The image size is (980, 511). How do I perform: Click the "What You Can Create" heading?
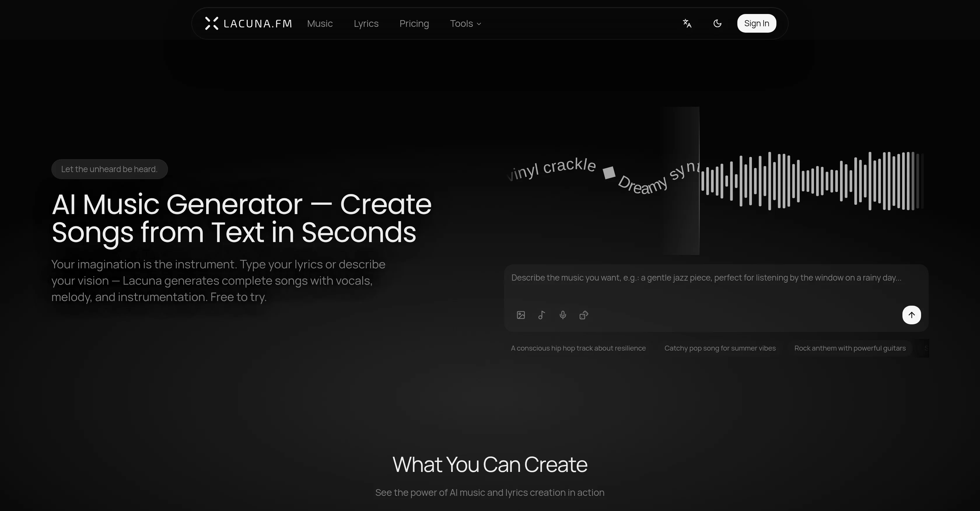click(x=490, y=464)
